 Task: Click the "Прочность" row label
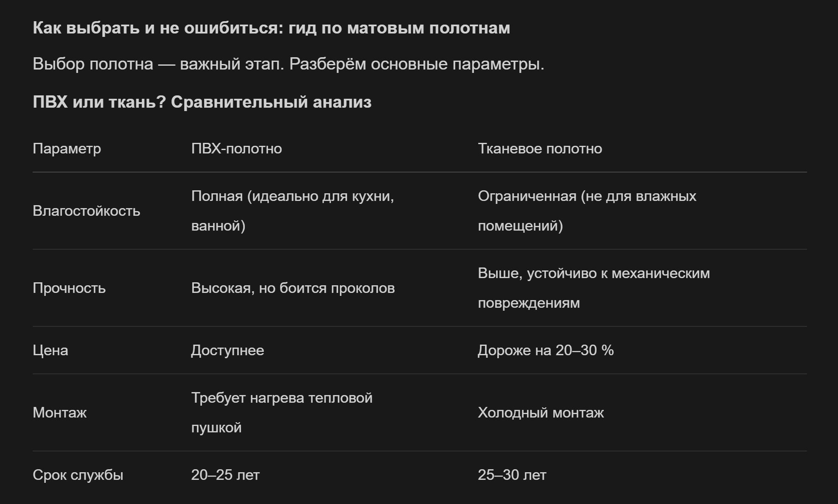tap(69, 288)
